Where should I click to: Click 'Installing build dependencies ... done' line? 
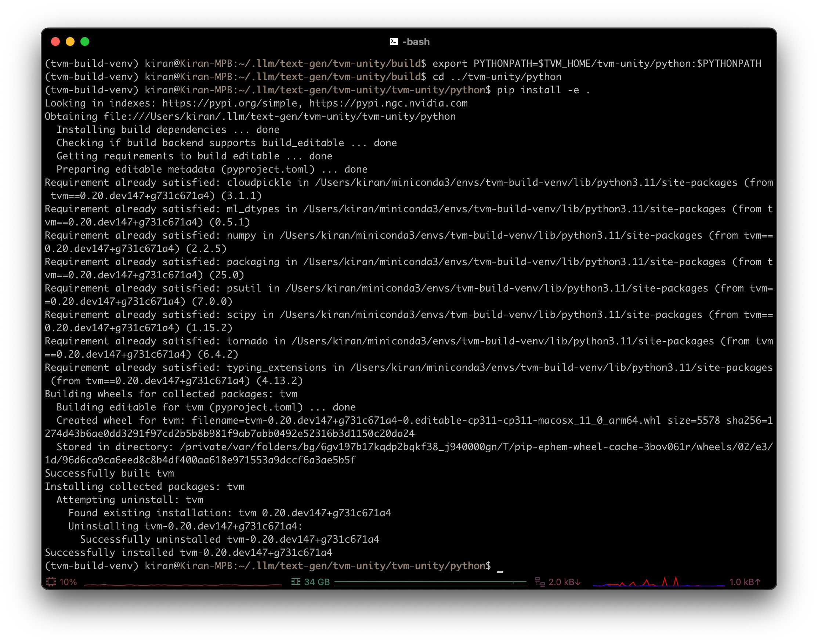point(168,130)
